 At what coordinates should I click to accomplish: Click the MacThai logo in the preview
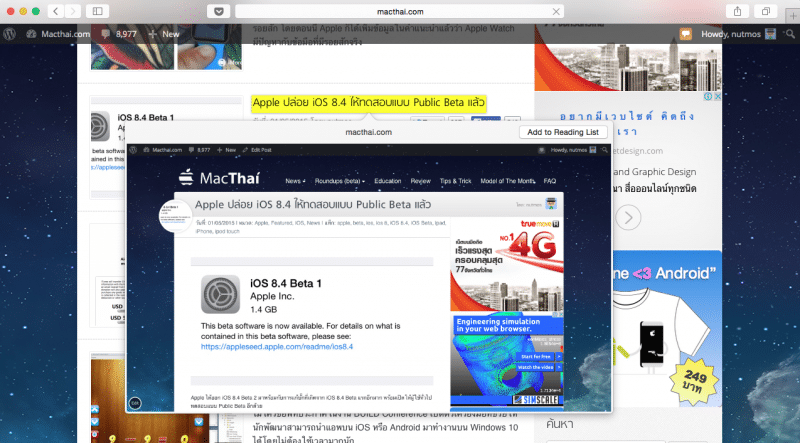point(219,178)
